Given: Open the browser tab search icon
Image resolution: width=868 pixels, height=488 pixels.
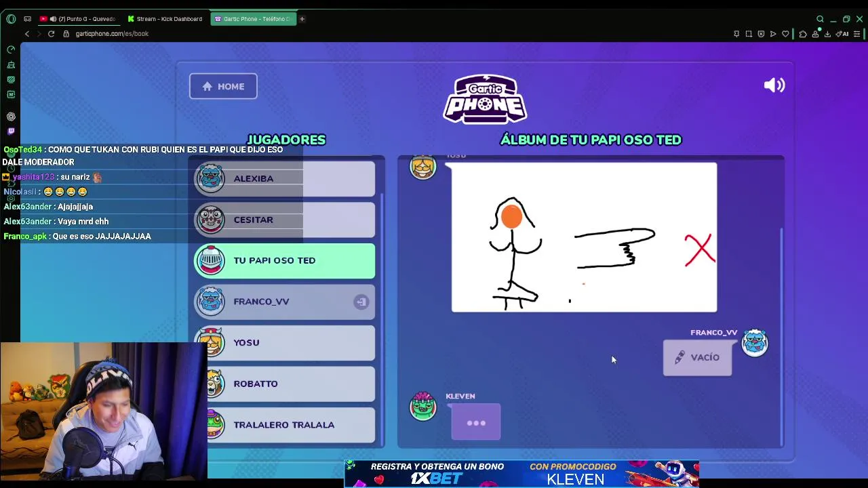Looking at the screenshot, I should click(820, 19).
